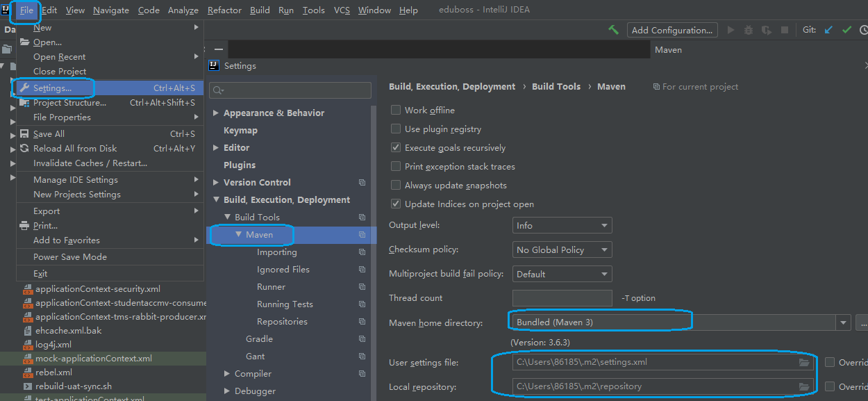Click the Reload All from Disk refresh icon
Image resolution: width=868 pixels, height=401 pixels.
pos(25,149)
